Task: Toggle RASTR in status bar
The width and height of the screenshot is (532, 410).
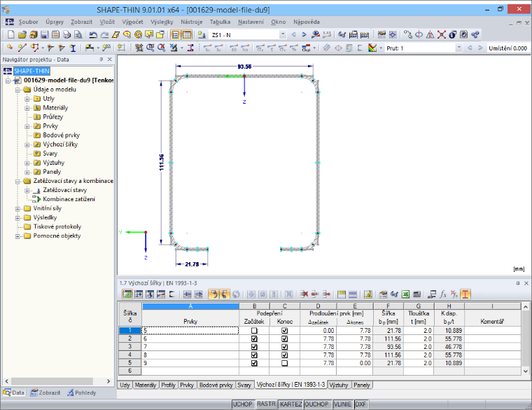Action: tap(266, 404)
